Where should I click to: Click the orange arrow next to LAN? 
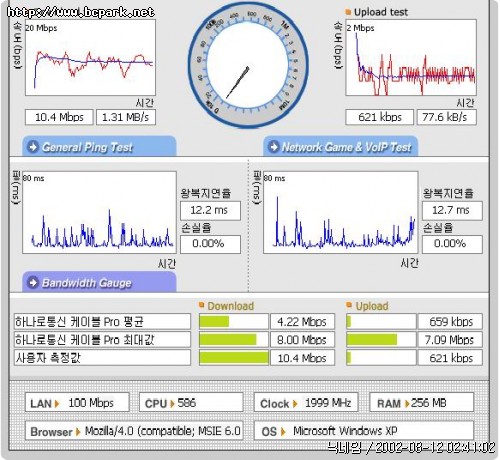pyautogui.click(x=57, y=403)
